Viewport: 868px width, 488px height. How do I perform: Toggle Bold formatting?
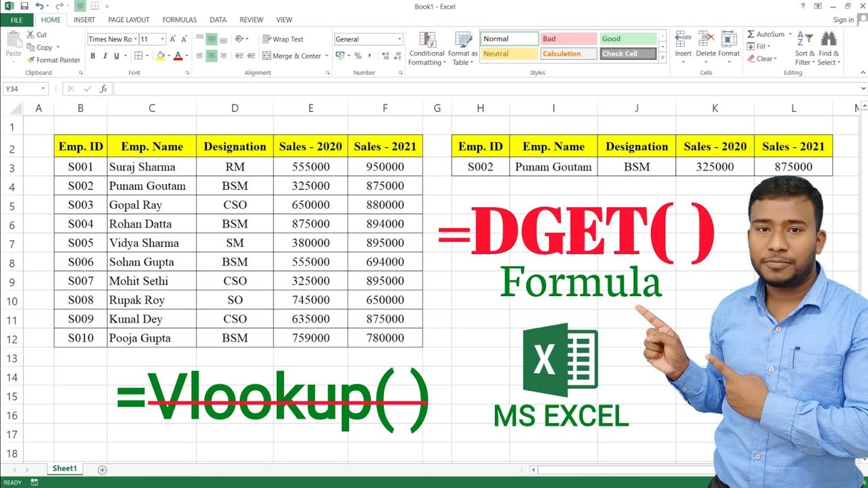(92, 56)
